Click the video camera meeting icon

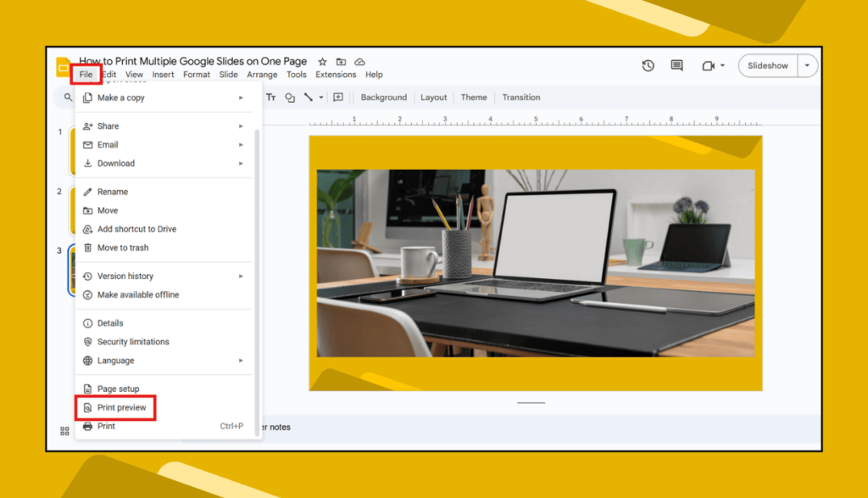coord(708,65)
